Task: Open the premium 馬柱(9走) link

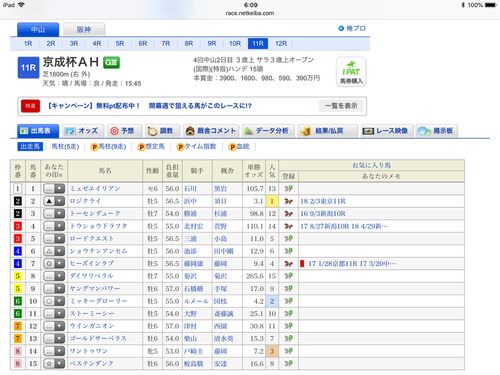Action: pos(108,147)
